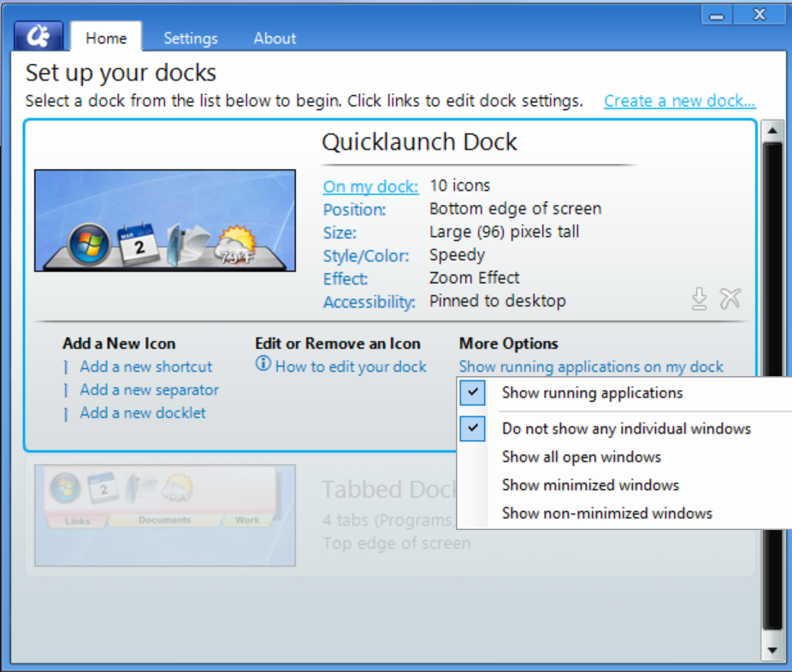This screenshot has height=672, width=792.
Task: Click the scrollbar down arrow
Action: 772,650
